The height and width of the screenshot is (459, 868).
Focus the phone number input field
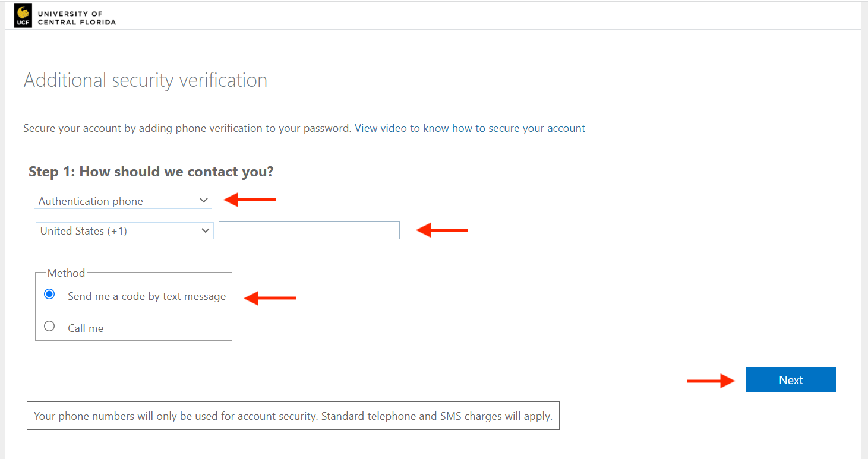[x=309, y=230]
